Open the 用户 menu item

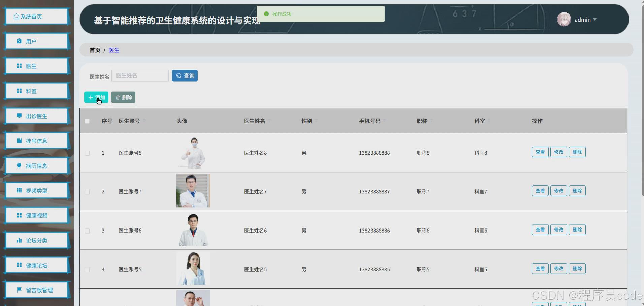coord(36,41)
